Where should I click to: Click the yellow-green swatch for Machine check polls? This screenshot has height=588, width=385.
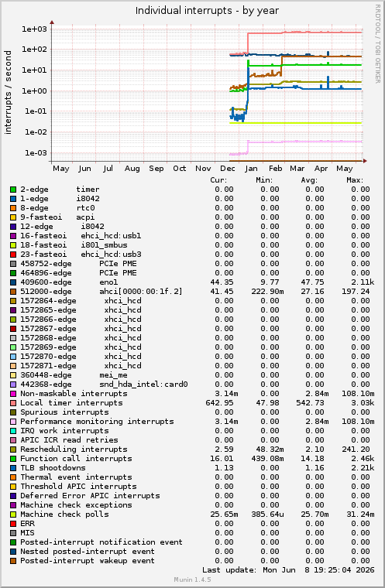[x=13, y=514]
